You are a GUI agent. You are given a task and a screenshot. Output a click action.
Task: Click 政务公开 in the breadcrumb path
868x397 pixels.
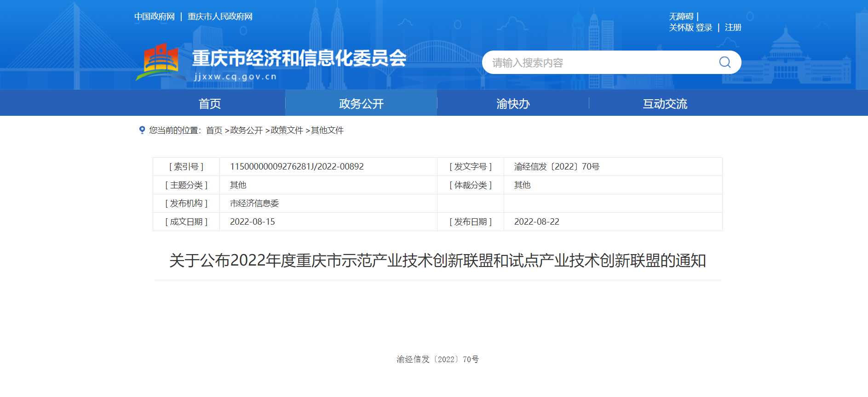pos(246,130)
